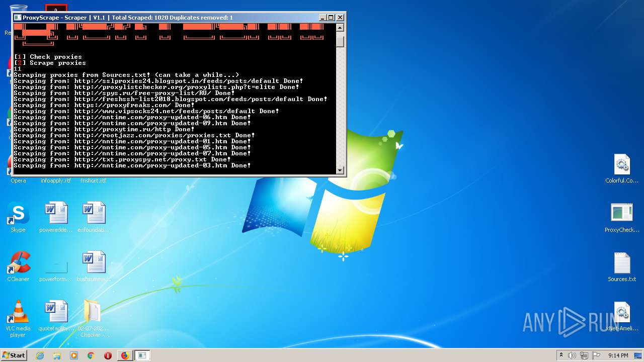Select the infoapply.rtf file label
The image size is (644, 362).
click(x=56, y=180)
